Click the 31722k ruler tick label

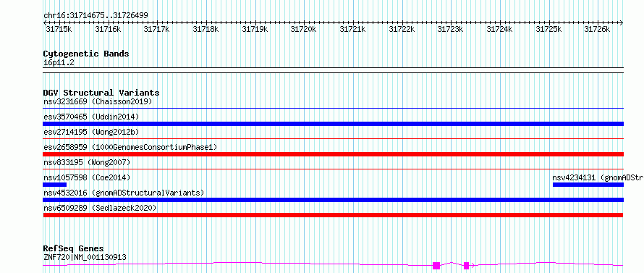[x=402, y=29]
